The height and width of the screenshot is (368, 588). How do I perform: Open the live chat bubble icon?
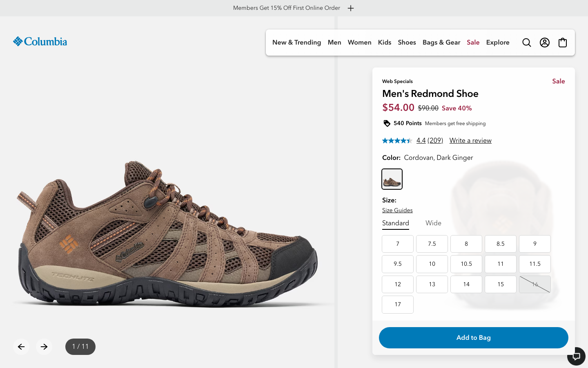pos(576,356)
